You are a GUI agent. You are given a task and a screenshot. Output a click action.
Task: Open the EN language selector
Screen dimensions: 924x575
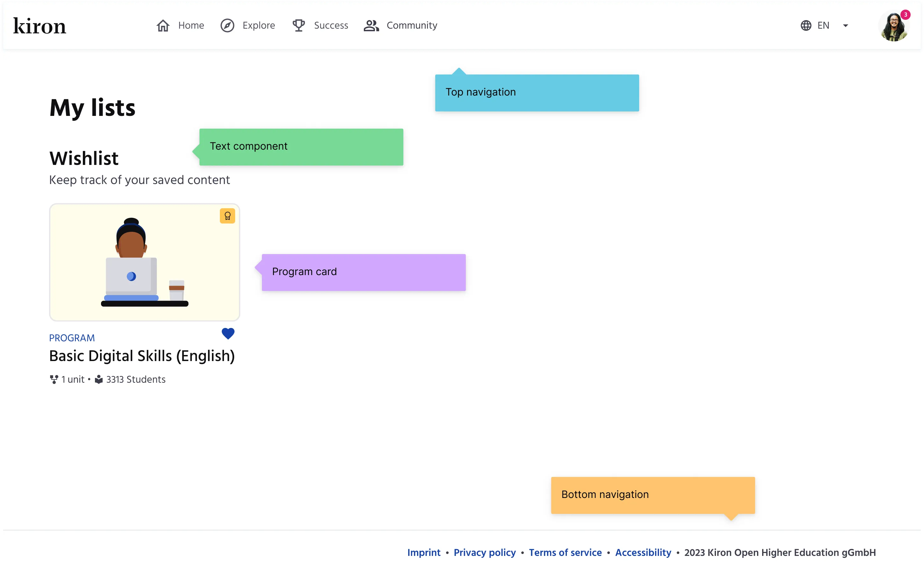pyautogui.click(x=823, y=25)
